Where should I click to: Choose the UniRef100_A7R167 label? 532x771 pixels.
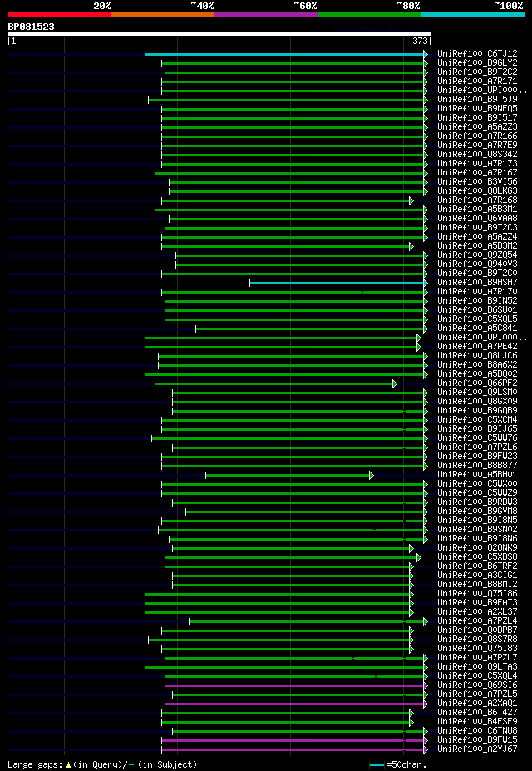tap(477, 173)
